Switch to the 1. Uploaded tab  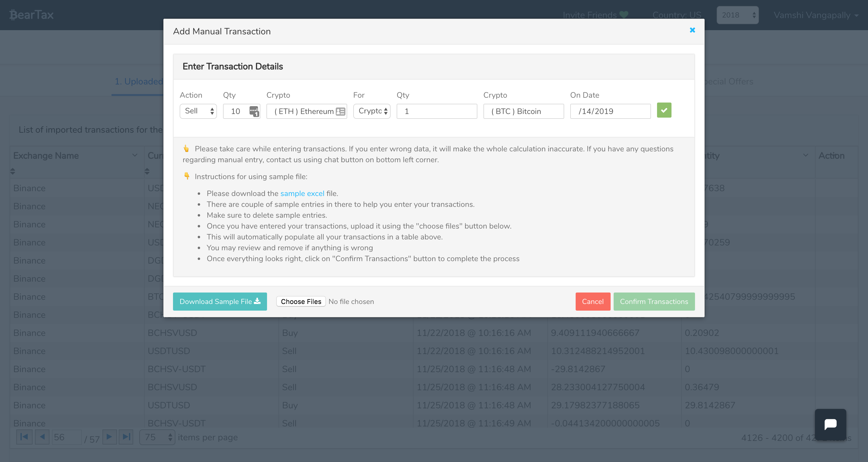click(139, 82)
